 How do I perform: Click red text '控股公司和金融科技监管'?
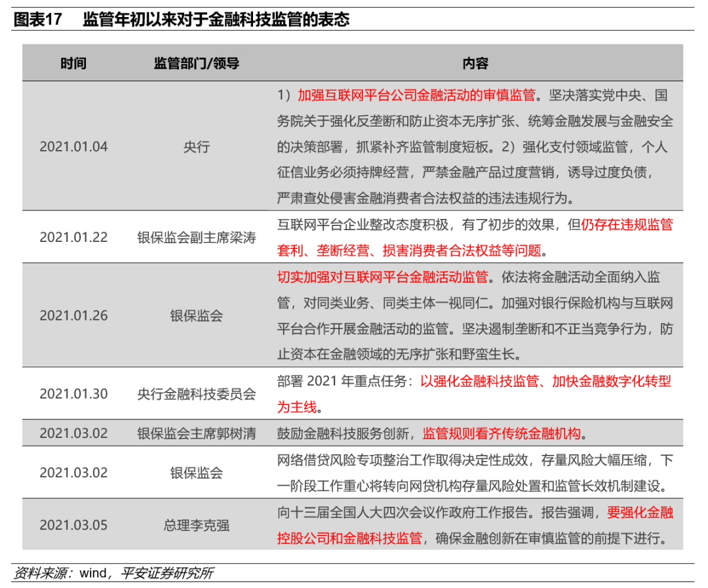349,538
